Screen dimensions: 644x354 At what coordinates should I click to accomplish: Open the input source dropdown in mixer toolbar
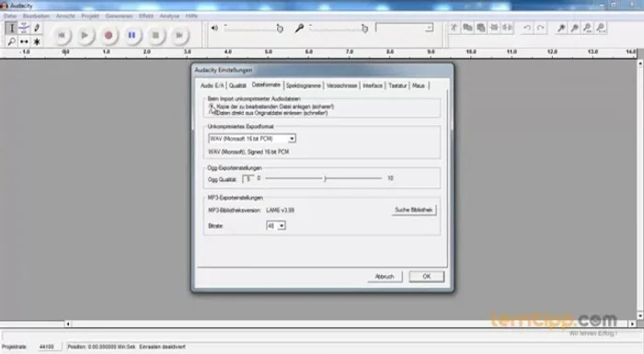(405, 28)
